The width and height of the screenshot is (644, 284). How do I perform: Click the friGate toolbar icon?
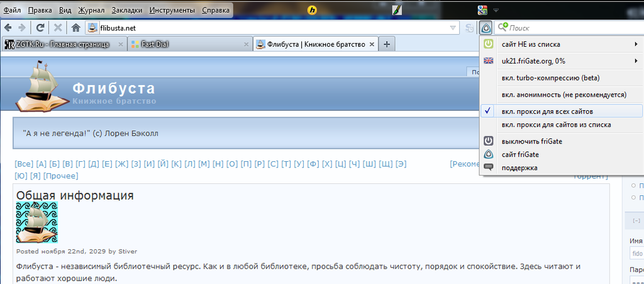pos(486,28)
